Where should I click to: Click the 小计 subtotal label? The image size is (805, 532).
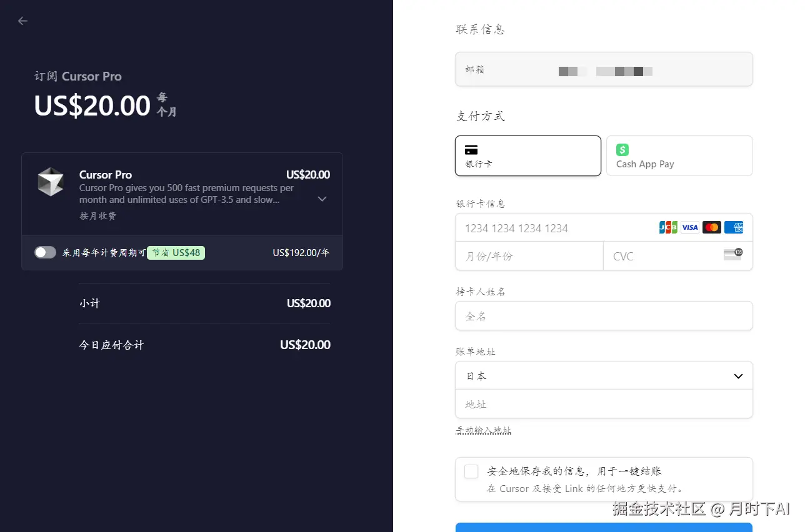point(89,303)
